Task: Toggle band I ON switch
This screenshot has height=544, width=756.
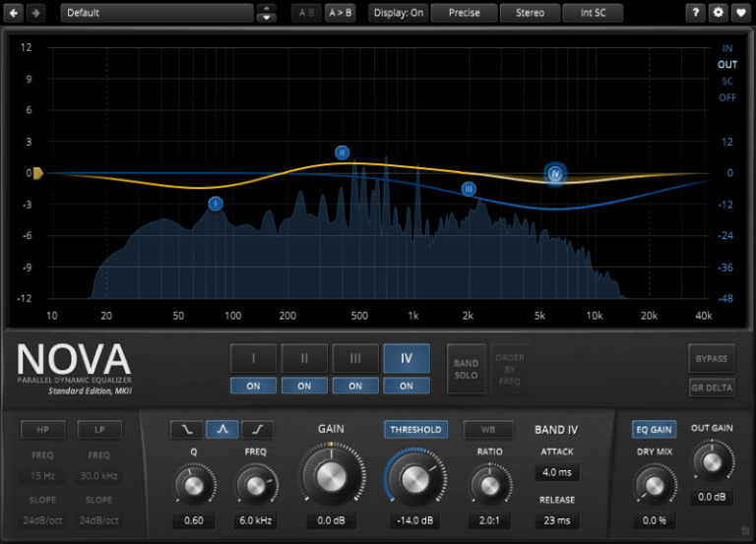Action: pyautogui.click(x=253, y=386)
